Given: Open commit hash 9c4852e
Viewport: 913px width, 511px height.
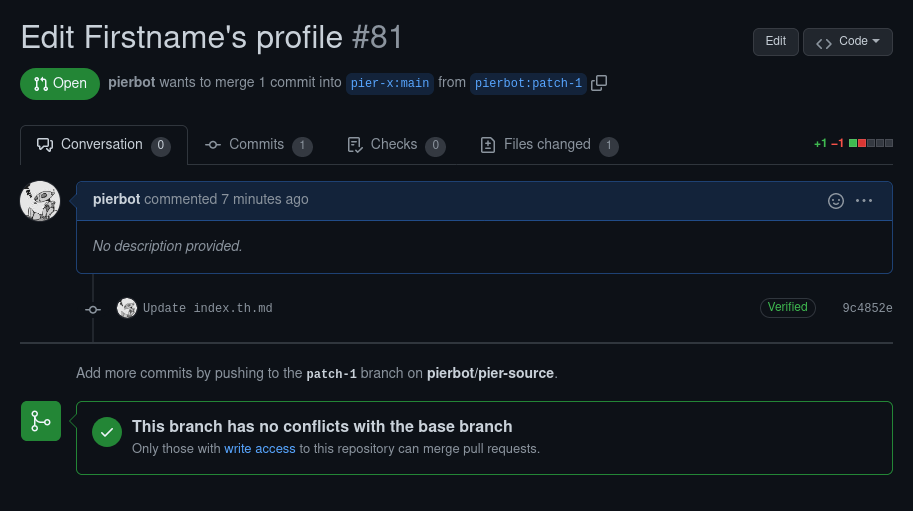Looking at the screenshot, I should pyautogui.click(x=867, y=308).
